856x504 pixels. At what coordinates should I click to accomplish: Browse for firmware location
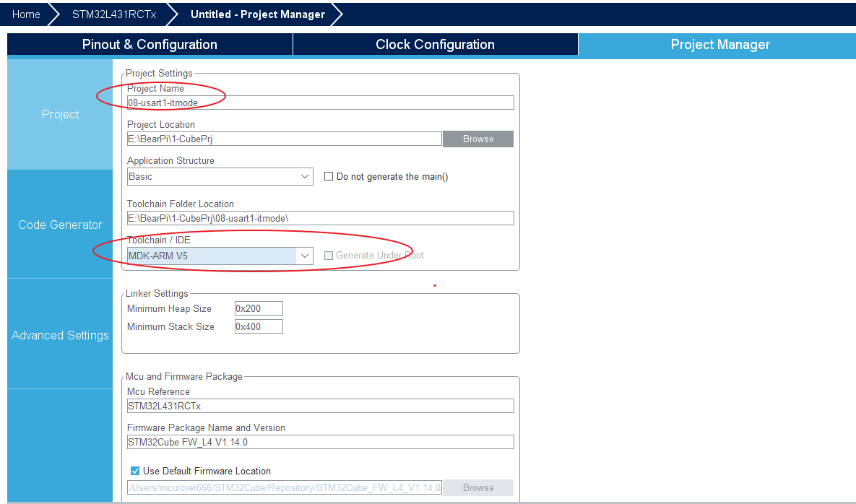477,487
